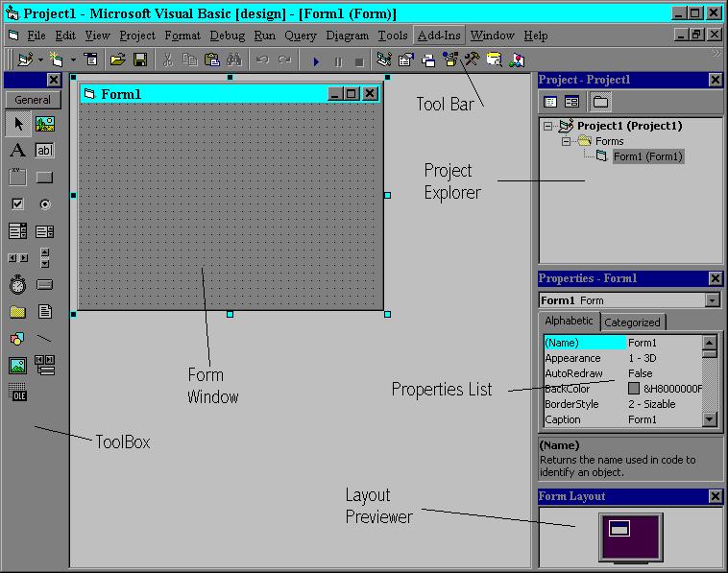This screenshot has height=573, width=728.
Task: Open Object Browser toolbar icon
Action: 449,60
